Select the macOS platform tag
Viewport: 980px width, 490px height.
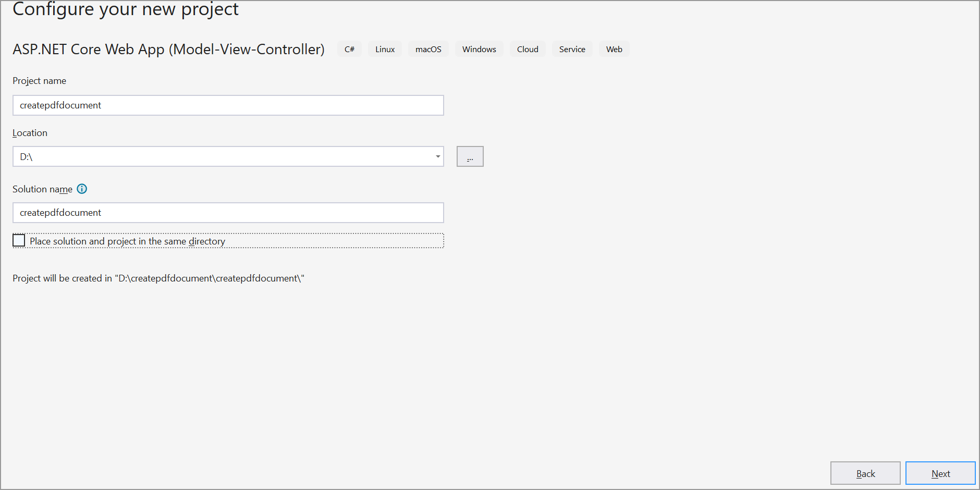coord(428,48)
